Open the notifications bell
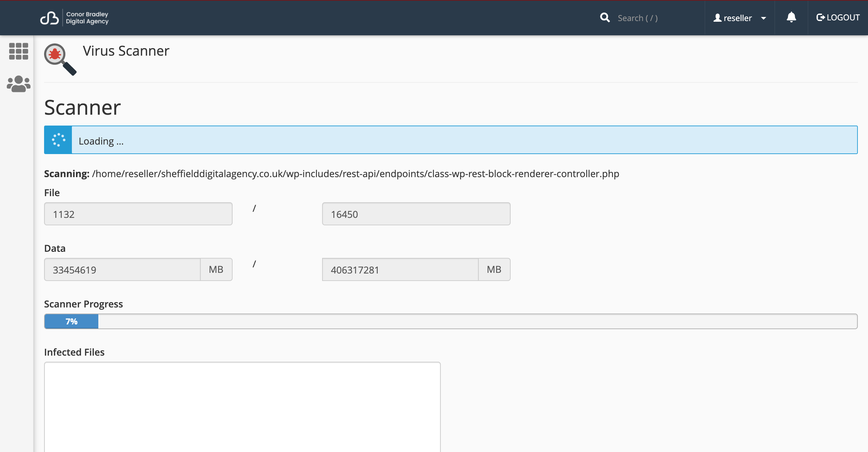The width and height of the screenshot is (868, 452). (x=791, y=17)
